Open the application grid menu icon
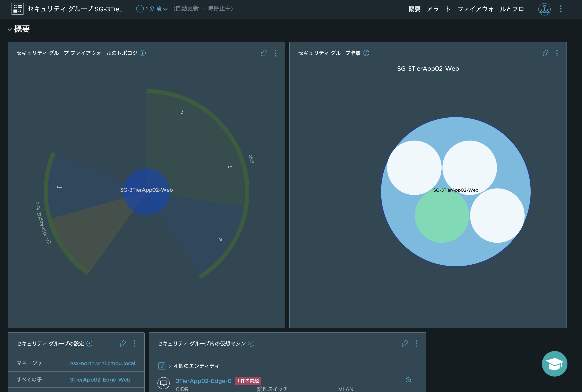 pos(18,9)
